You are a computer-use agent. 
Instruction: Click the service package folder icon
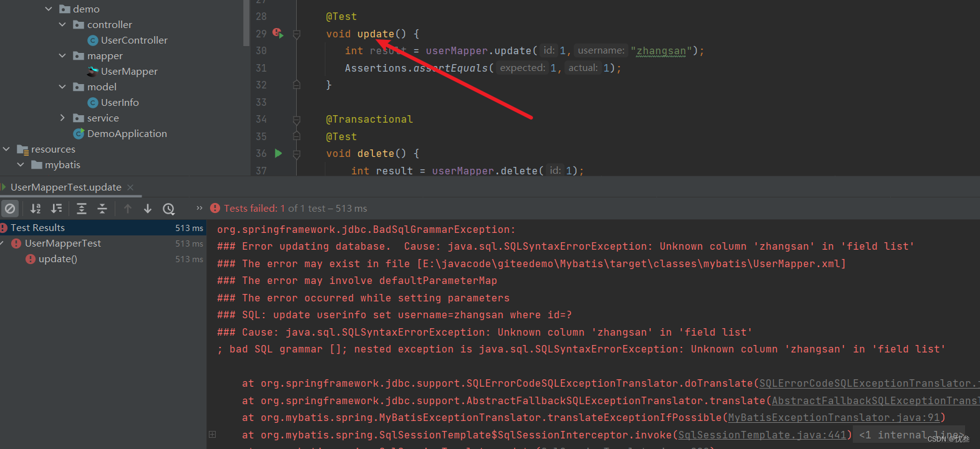79,118
